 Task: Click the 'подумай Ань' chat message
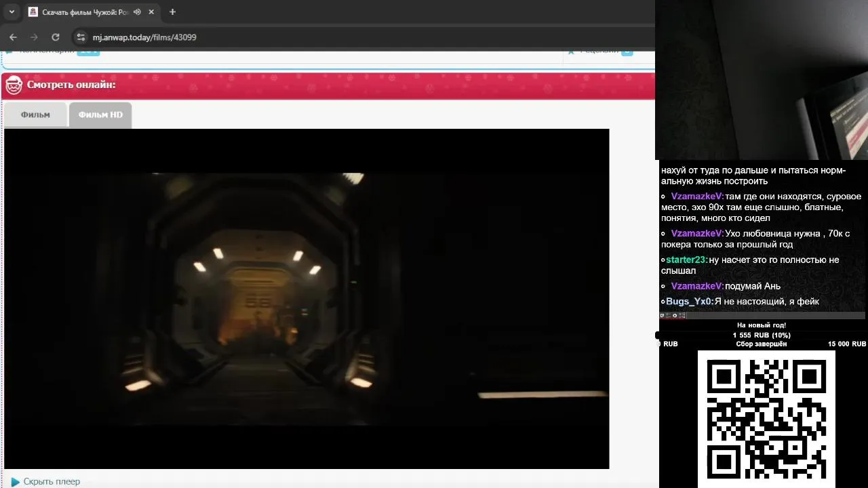[753, 286]
